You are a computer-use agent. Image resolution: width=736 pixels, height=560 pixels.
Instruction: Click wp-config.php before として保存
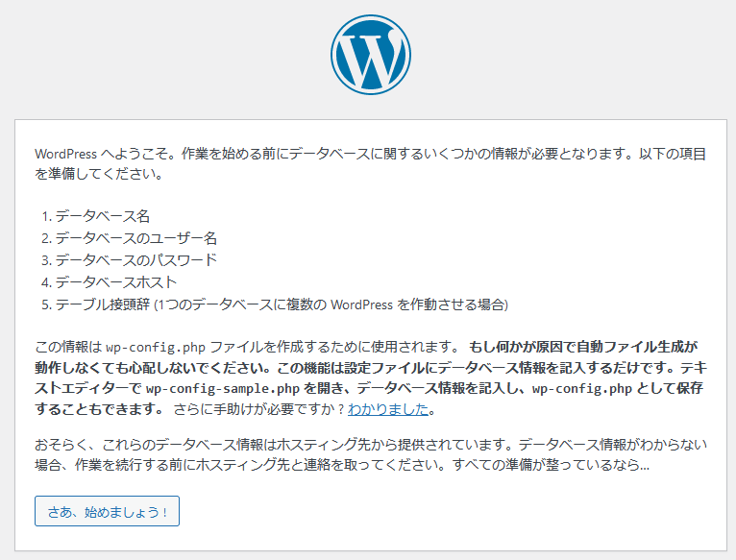[582, 389]
